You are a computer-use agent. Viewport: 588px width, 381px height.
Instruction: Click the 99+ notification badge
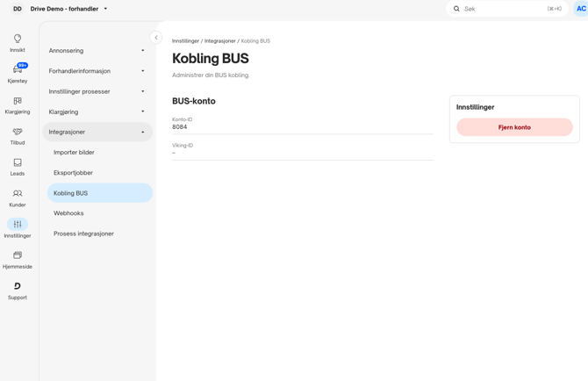[x=23, y=65]
